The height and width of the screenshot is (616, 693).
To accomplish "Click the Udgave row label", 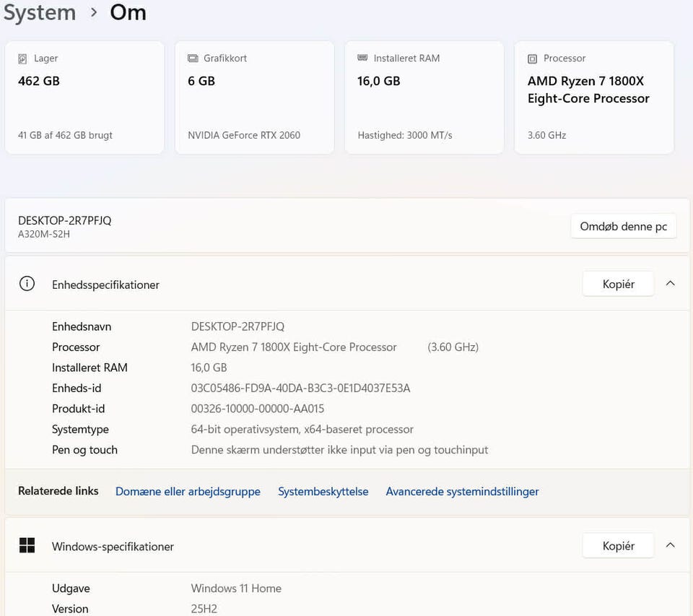I will point(71,588).
